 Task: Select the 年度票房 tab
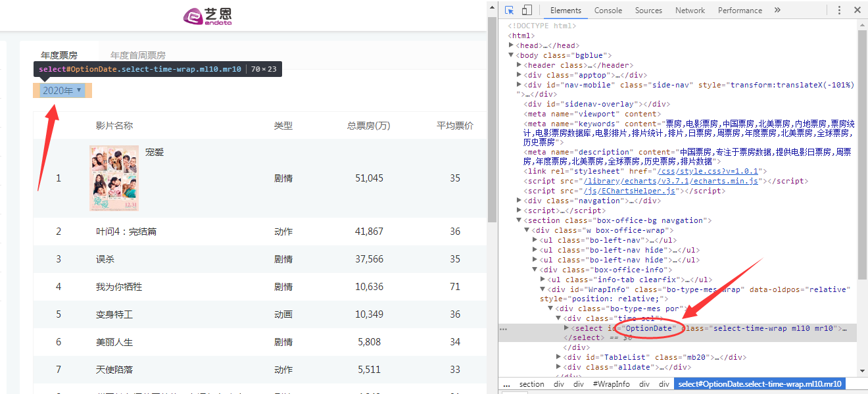click(59, 55)
